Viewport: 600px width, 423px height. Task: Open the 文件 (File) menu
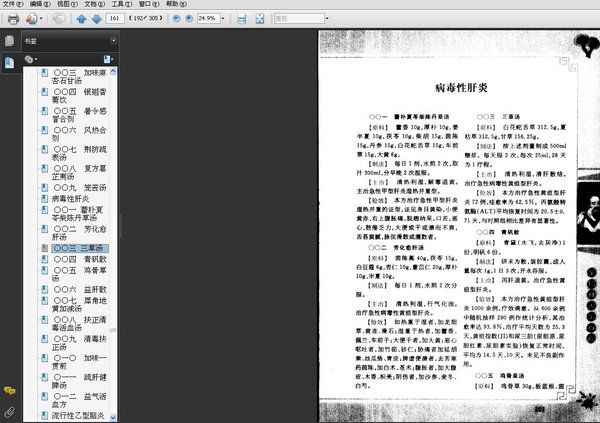[13, 4]
